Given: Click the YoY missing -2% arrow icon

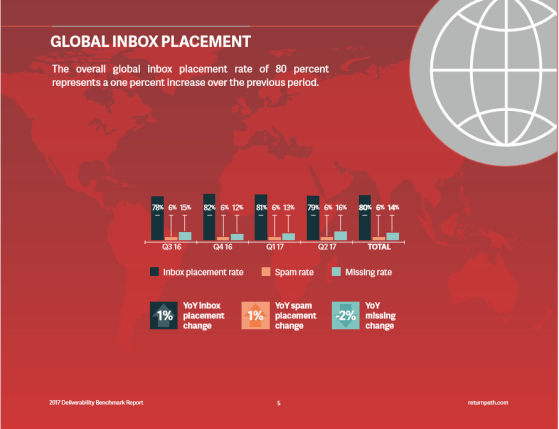Looking at the screenshot, I should 345,315.
